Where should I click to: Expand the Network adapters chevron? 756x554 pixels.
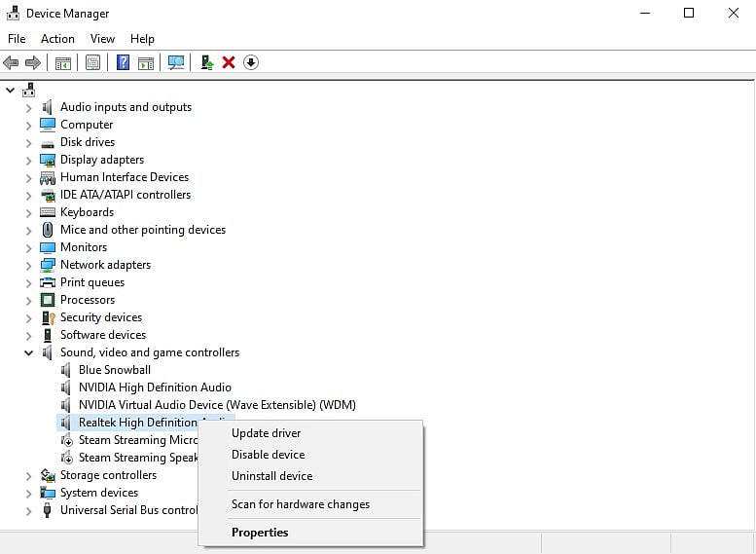[28, 266]
